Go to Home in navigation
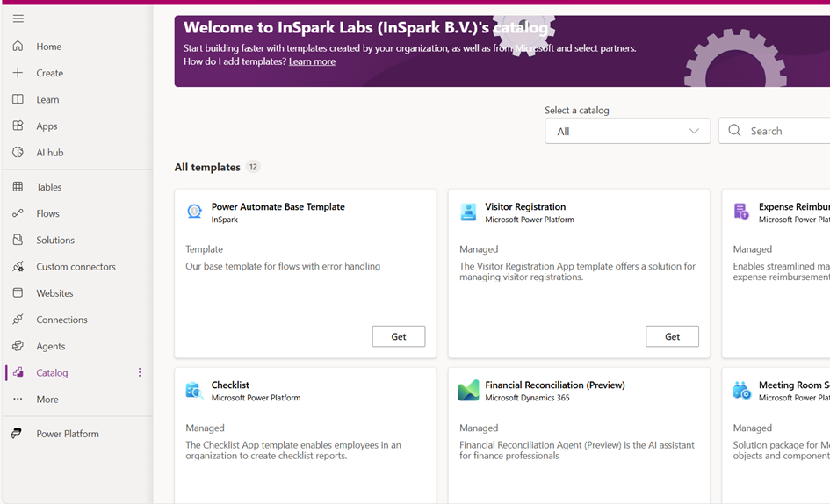 (x=48, y=47)
